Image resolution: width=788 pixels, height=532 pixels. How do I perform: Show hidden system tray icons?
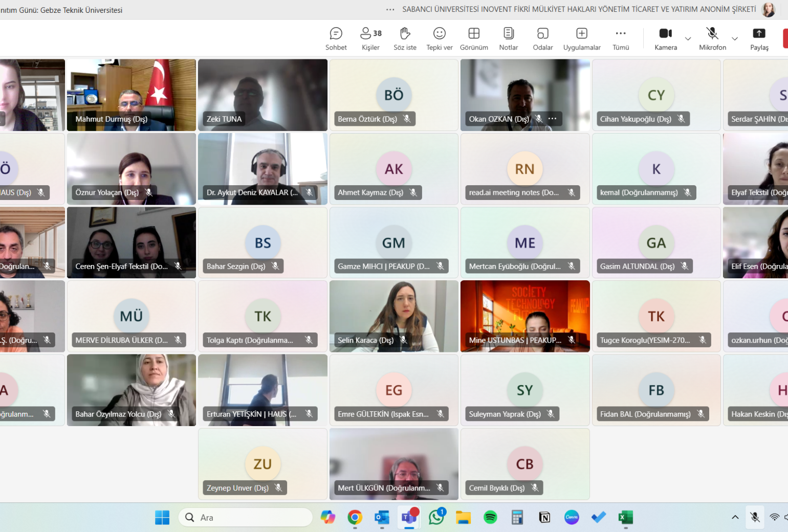(x=735, y=517)
